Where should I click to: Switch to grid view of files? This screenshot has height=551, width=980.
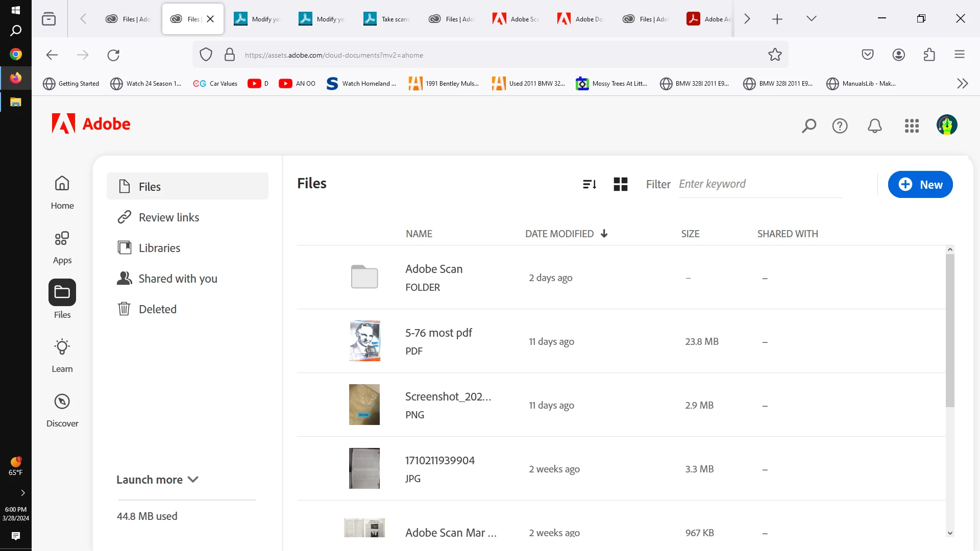coord(620,184)
